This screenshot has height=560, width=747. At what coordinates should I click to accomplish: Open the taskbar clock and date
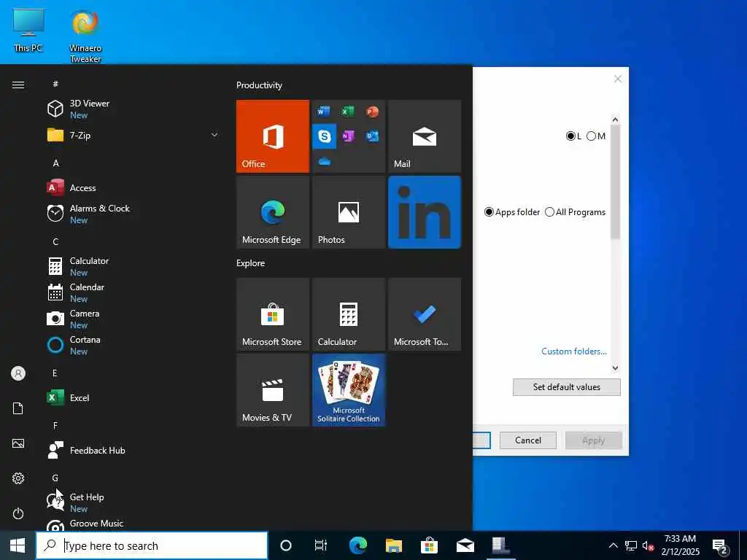pyautogui.click(x=681, y=545)
